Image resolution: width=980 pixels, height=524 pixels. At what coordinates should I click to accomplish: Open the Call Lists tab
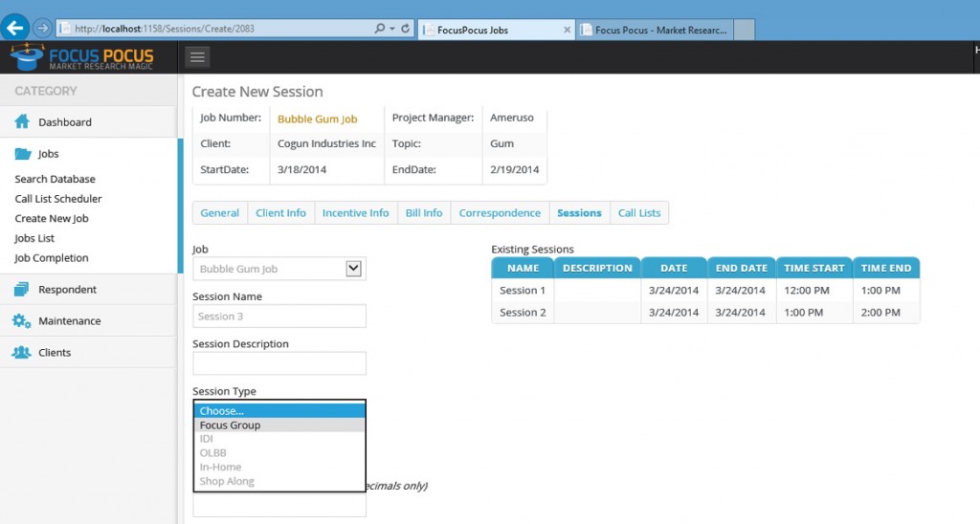pos(638,213)
